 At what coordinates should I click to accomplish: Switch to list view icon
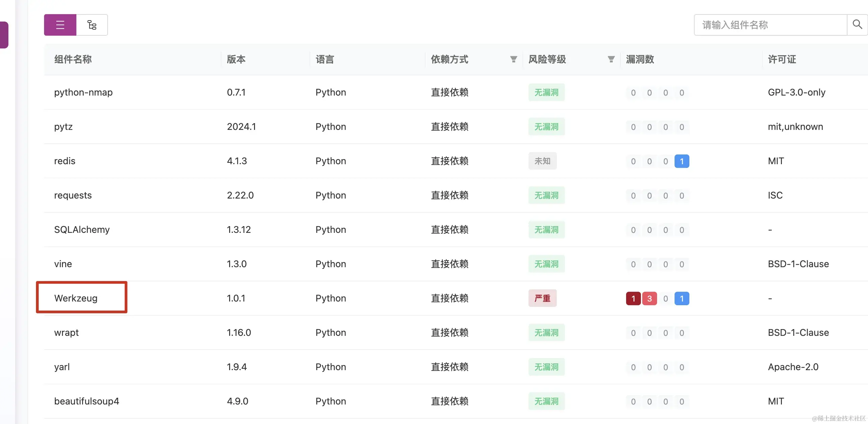click(60, 25)
